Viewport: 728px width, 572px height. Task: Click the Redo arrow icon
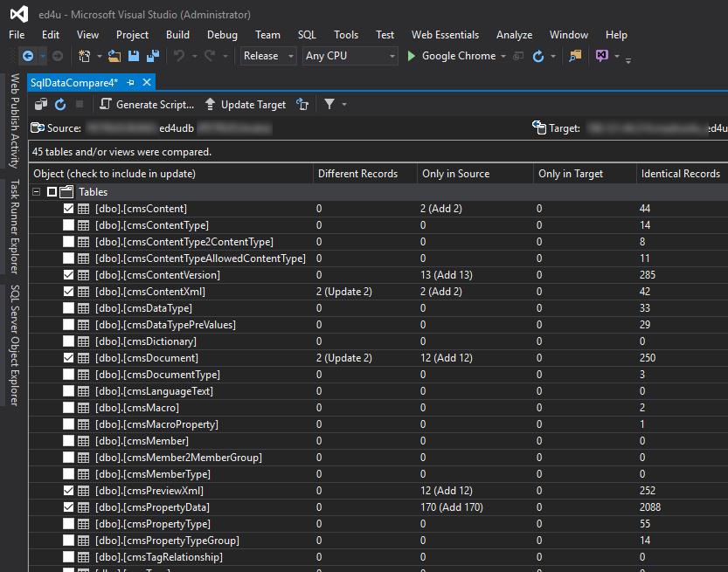(210, 56)
